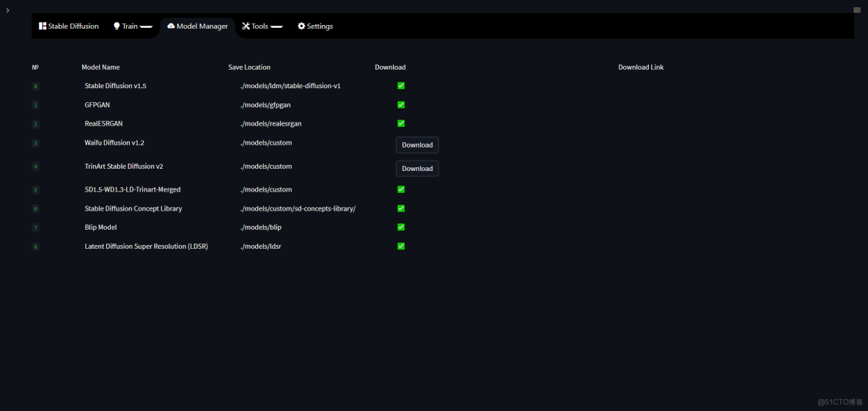Toggle Blip Model download checkbox
Screen dimensions: 868x411
point(401,227)
